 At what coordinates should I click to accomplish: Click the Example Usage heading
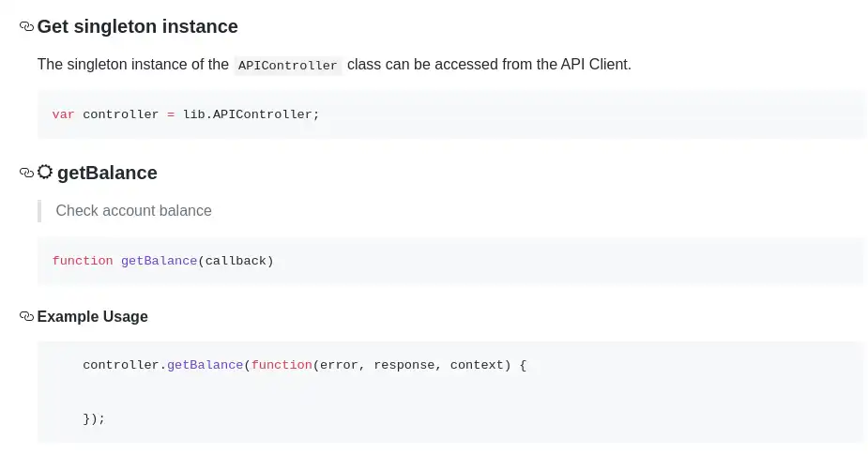(92, 317)
